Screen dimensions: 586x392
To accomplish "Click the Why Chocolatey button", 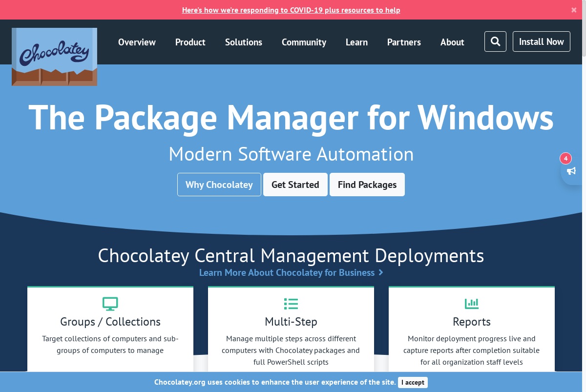I will 219,185.
